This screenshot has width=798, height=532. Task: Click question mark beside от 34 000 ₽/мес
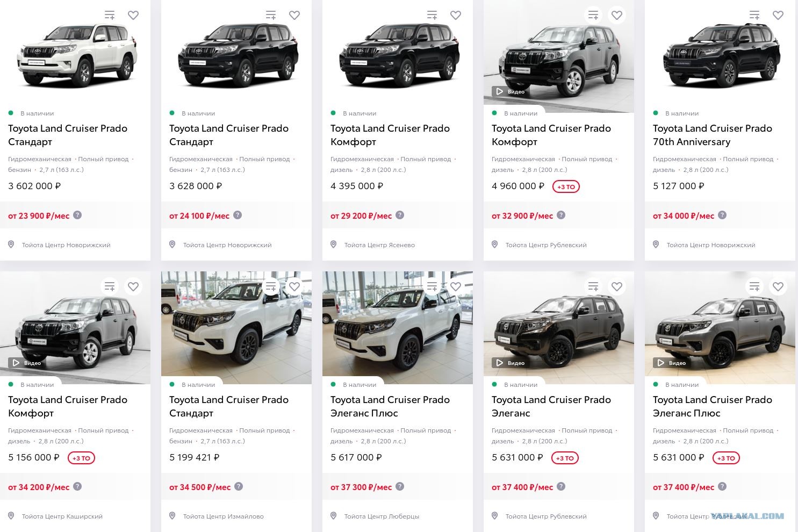click(x=722, y=215)
